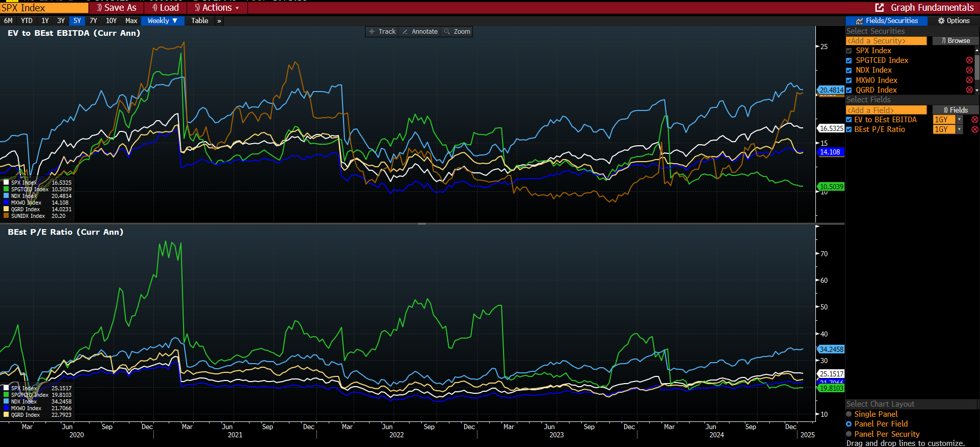This screenshot has width=980, height=447.
Task: Choose Panel Per Security chart layout
Action: tap(849, 434)
